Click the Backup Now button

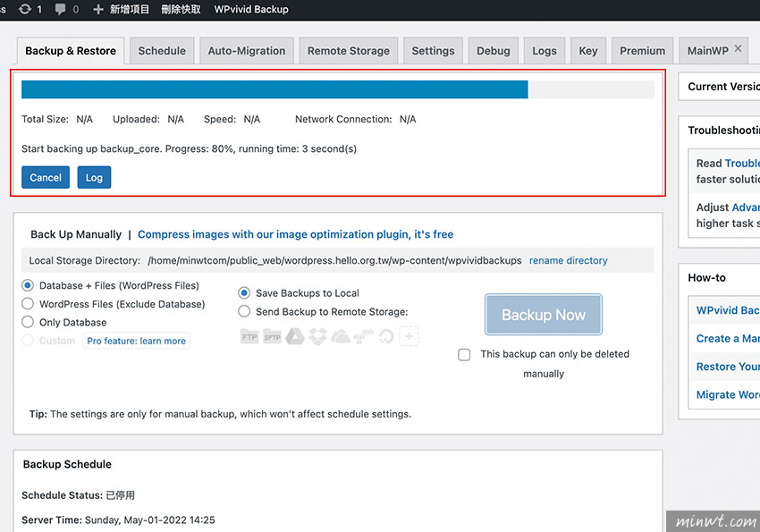pos(544,315)
